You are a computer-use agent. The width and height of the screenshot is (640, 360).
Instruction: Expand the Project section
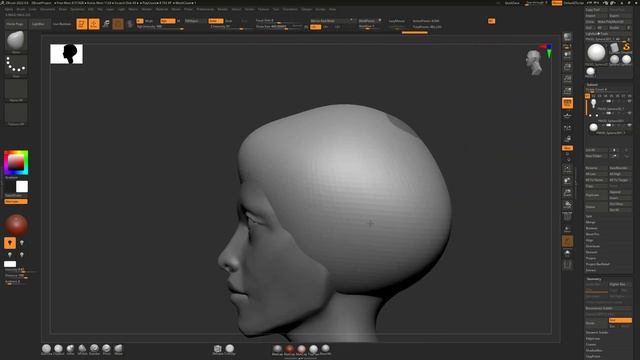[x=591, y=258]
